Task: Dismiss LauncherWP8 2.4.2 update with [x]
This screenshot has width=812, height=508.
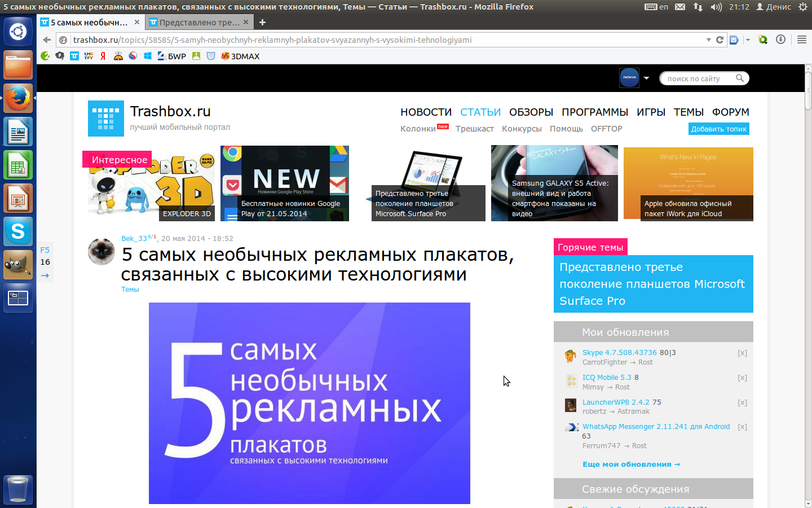Action: (742, 402)
